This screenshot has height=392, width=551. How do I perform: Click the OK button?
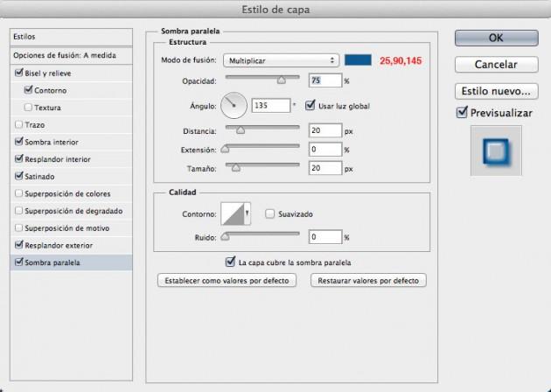496,38
